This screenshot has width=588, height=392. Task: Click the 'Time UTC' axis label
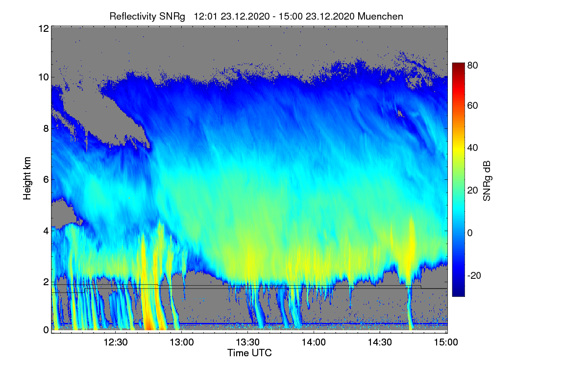tap(249, 353)
